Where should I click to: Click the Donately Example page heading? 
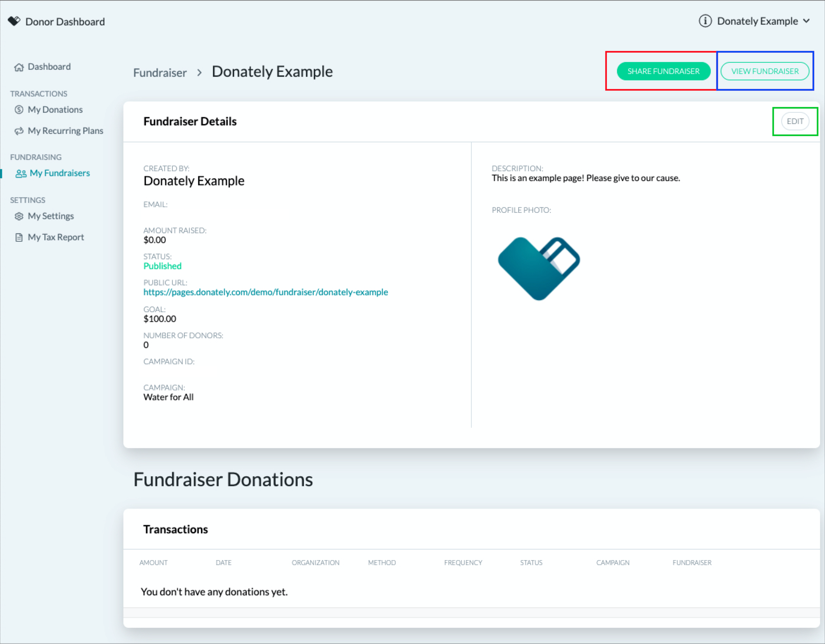pyautogui.click(x=272, y=72)
